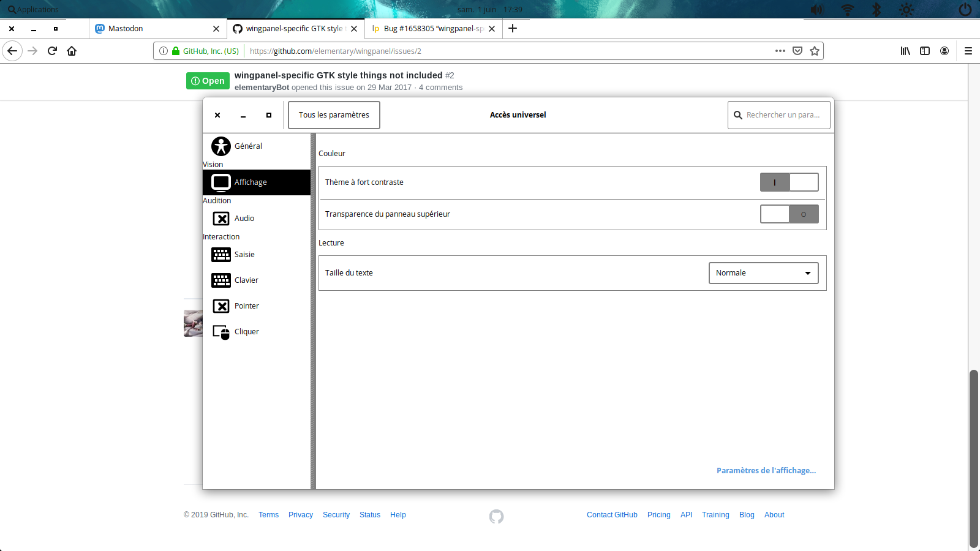This screenshot has width=980, height=551.
Task: Toggle the bookmark star in the address bar
Action: click(815, 51)
